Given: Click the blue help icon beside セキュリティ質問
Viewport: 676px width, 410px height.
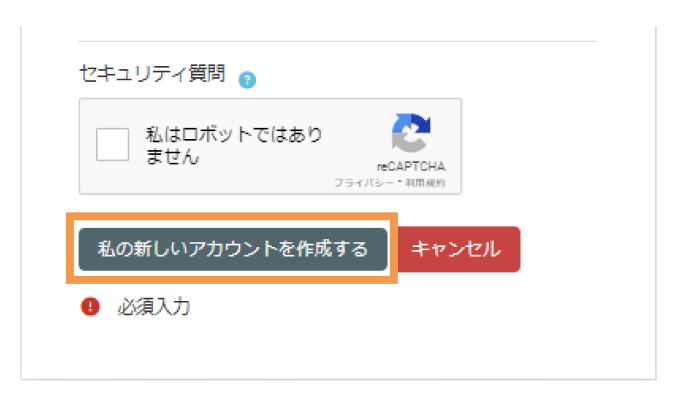Looking at the screenshot, I should 247,80.
